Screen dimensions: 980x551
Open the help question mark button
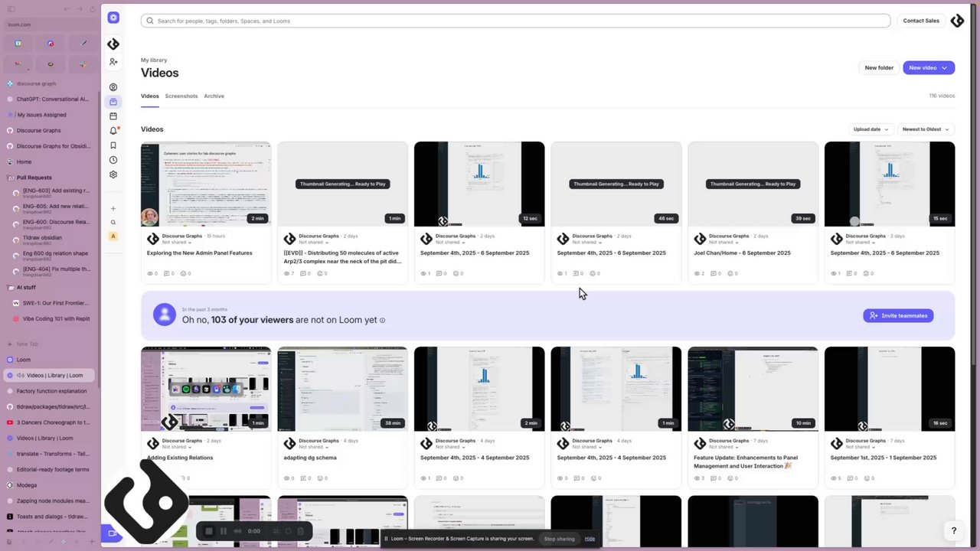pos(953,530)
